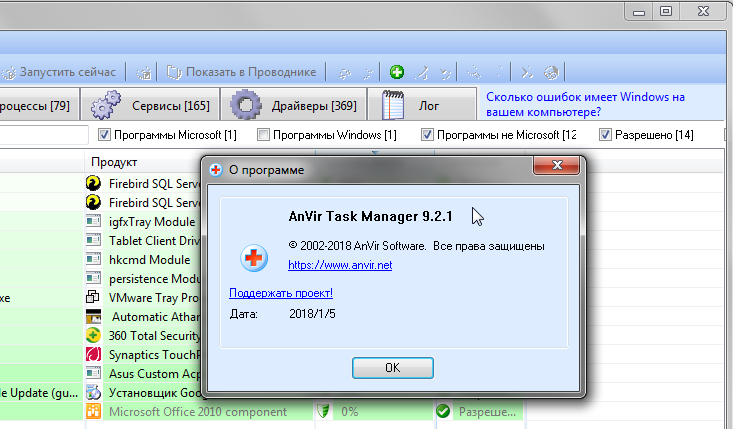Click the scheduled-start icon before Показать в Проводнике

point(144,72)
